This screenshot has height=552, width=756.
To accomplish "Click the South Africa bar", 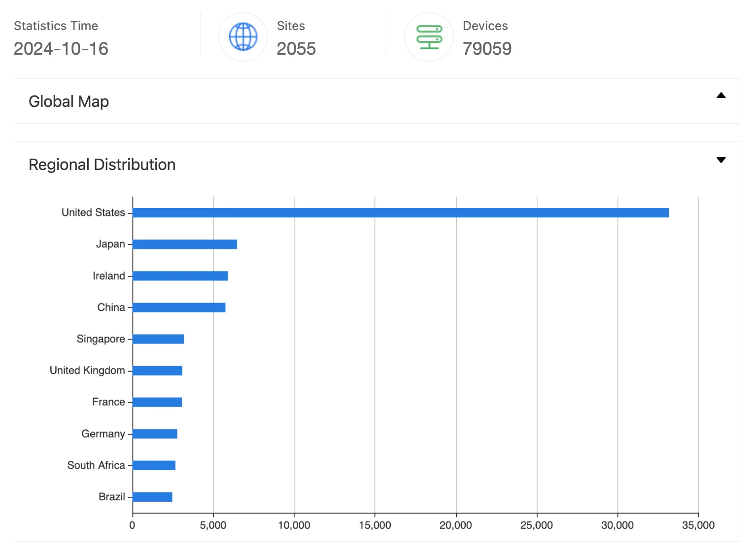I will point(154,465).
